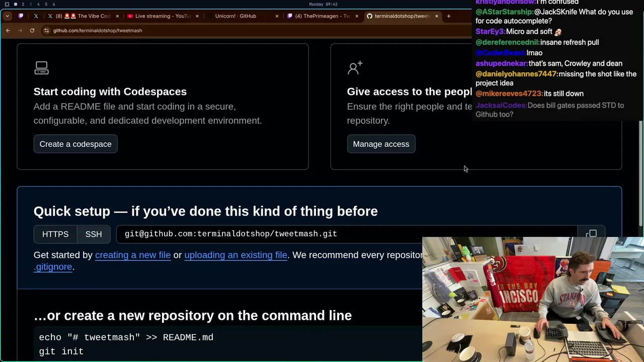The image size is (644, 362).
Task: Close the Unicorn! · GitHub tab
Action: point(277,16)
